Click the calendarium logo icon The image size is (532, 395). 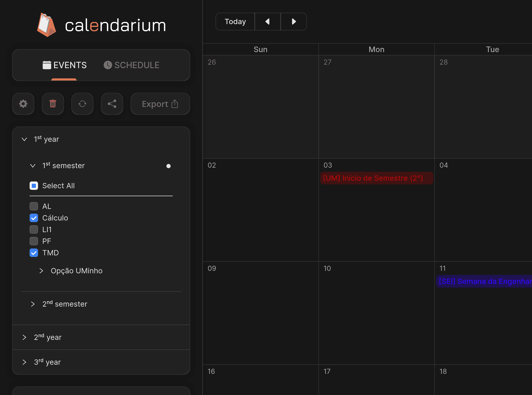(46, 25)
